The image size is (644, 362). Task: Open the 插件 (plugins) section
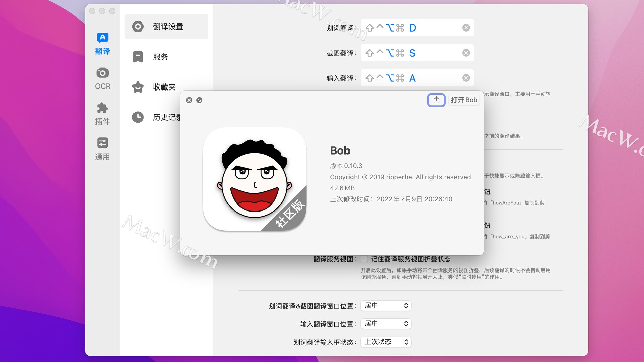pyautogui.click(x=102, y=108)
